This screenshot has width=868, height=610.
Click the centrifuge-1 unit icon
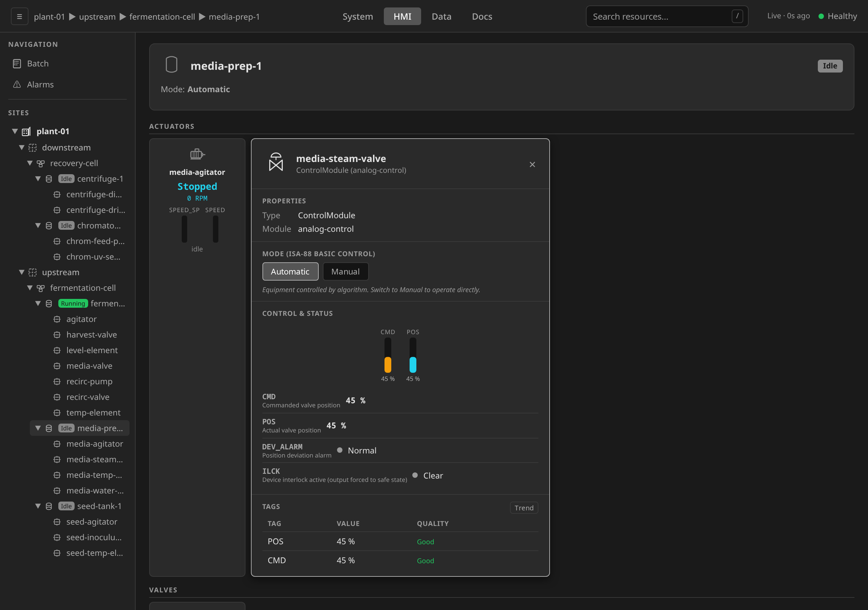tap(49, 179)
